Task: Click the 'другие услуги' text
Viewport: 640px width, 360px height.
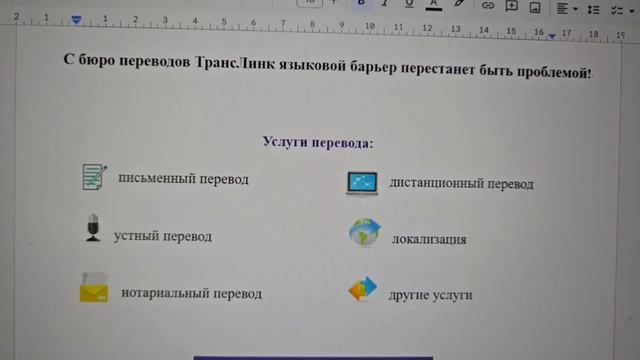Action: coord(431,295)
